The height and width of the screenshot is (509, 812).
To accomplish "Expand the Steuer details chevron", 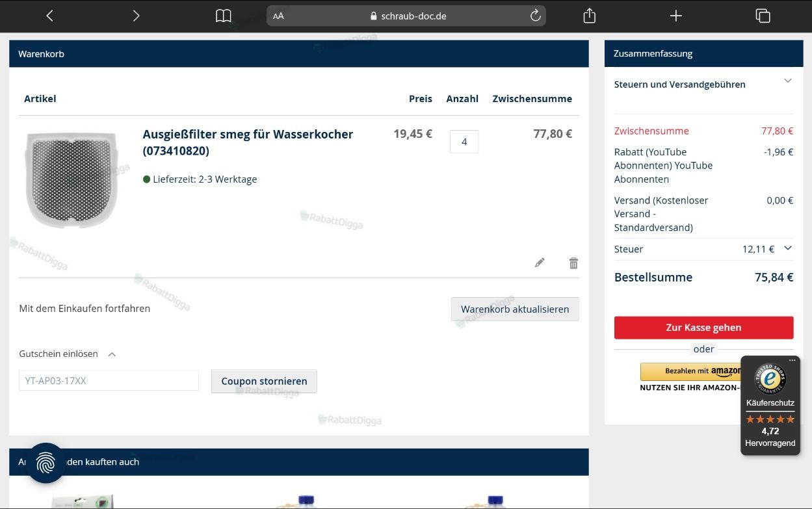I will pyautogui.click(x=788, y=248).
